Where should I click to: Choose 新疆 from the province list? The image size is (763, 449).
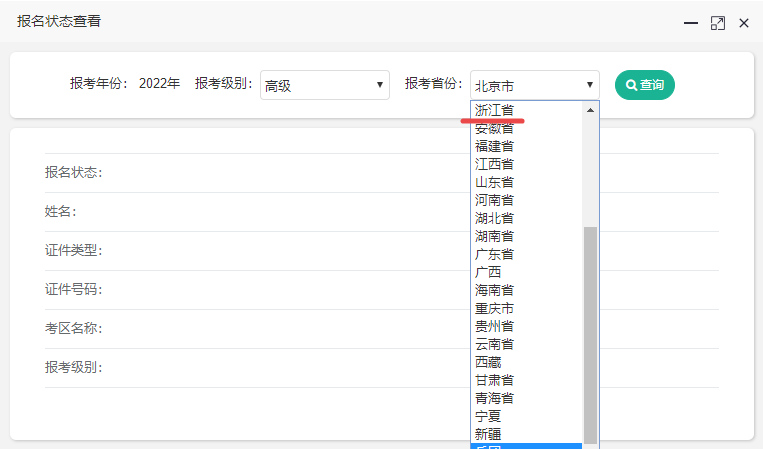[x=489, y=434]
